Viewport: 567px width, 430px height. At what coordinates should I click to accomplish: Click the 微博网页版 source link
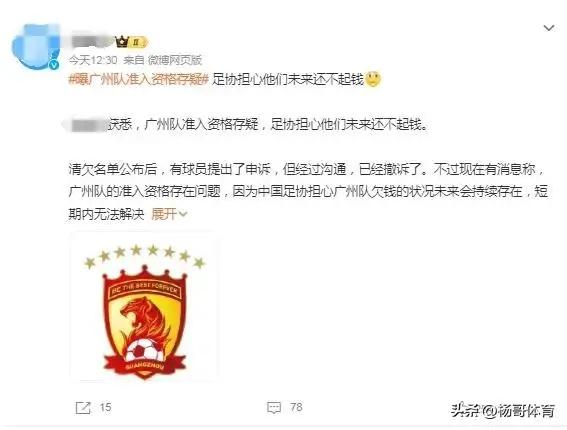174,60
